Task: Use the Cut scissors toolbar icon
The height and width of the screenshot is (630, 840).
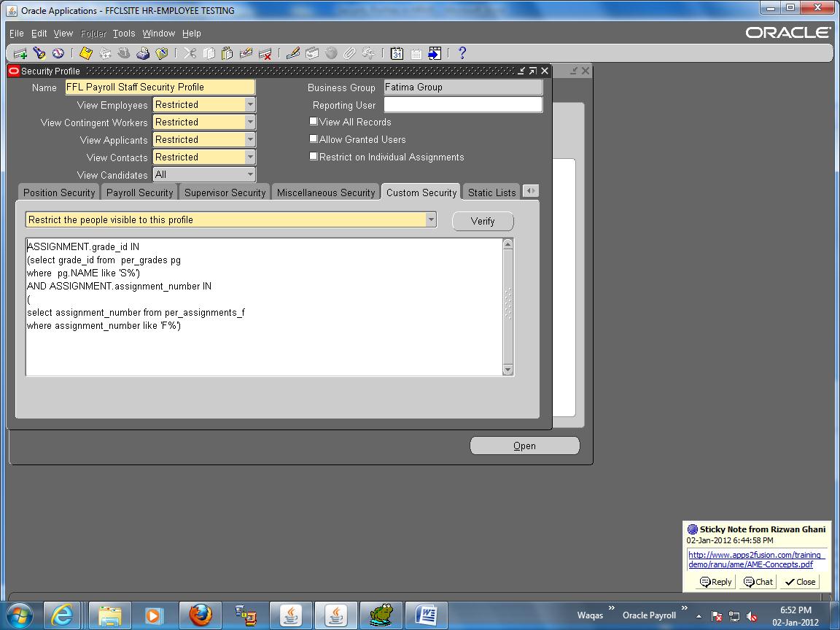Action: point(188,53)
